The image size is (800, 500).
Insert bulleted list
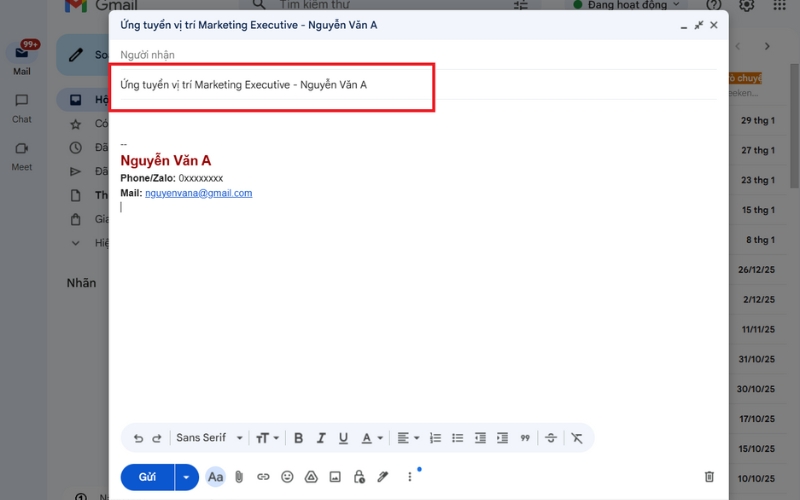(x=458, y=438)
